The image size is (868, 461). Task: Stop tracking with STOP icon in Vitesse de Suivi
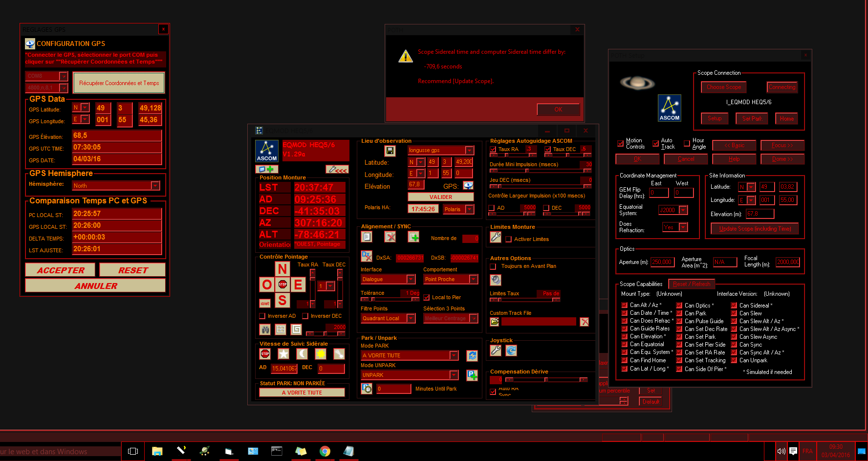tap(265, 353)
